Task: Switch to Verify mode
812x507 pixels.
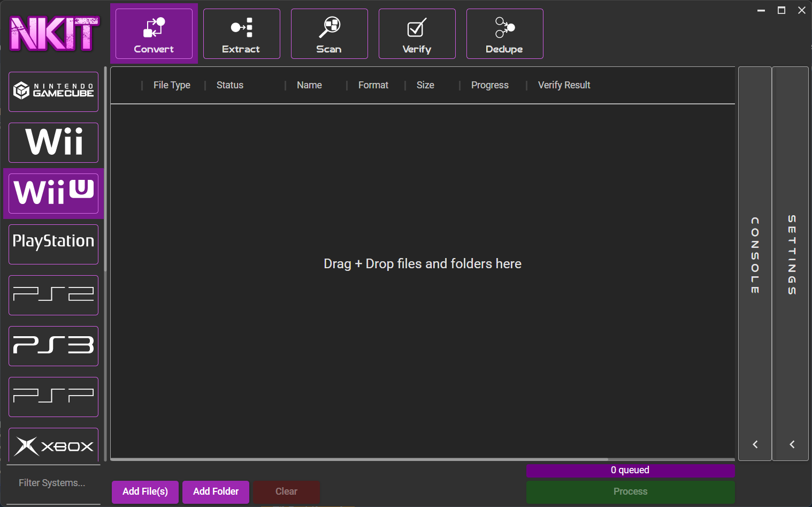Action: pyautogui.click(x=417, y=34)
